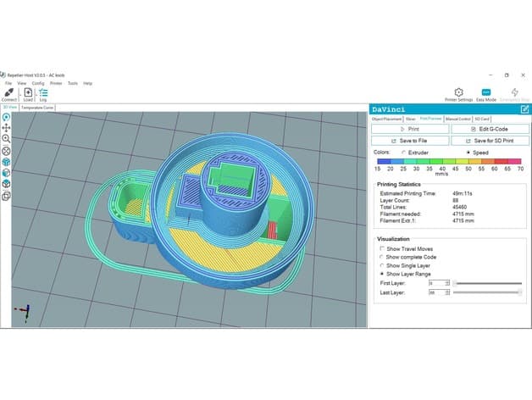Open the Load file icon
This screenshot has height=400, width=532.
(x=28, y=92)
